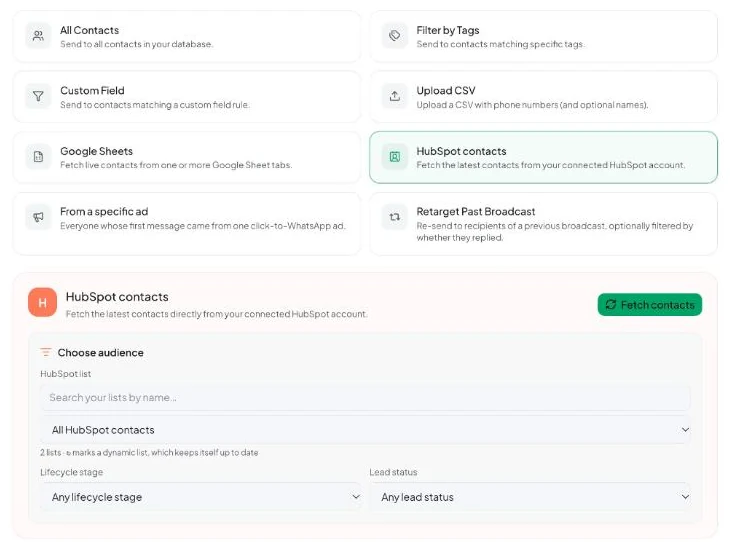730x542 pixels.
Task: Click the Lifecycle stage label
Action: [71, 472]
